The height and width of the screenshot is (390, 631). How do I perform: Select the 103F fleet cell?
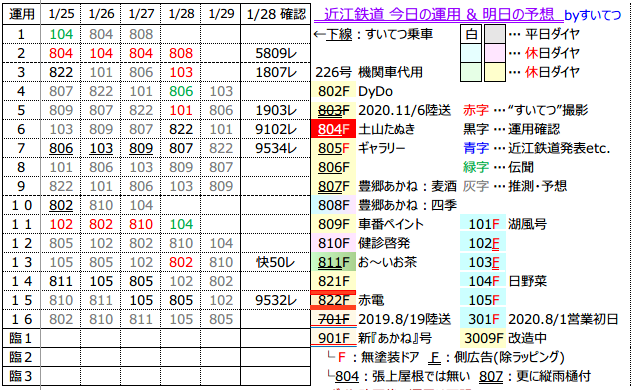(483, 262)
